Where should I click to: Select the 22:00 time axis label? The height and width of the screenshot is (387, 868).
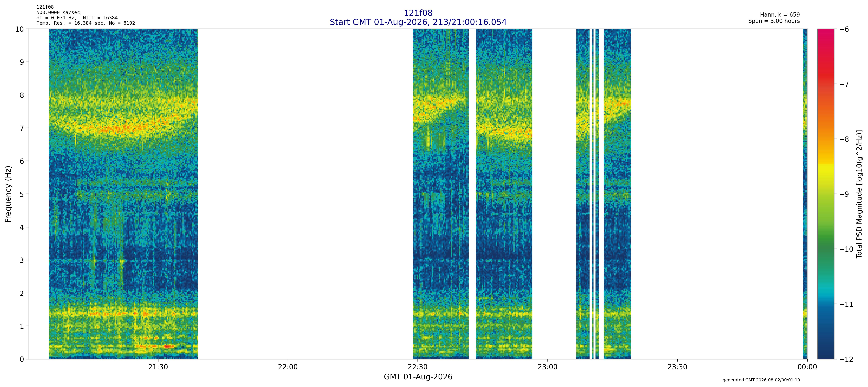(288, 367)
